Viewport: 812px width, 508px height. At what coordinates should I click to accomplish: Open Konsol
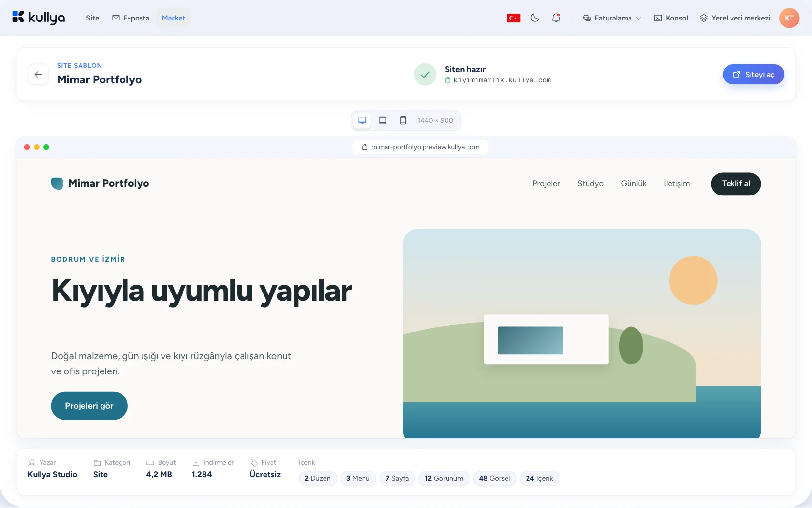[x=671, y=18]
